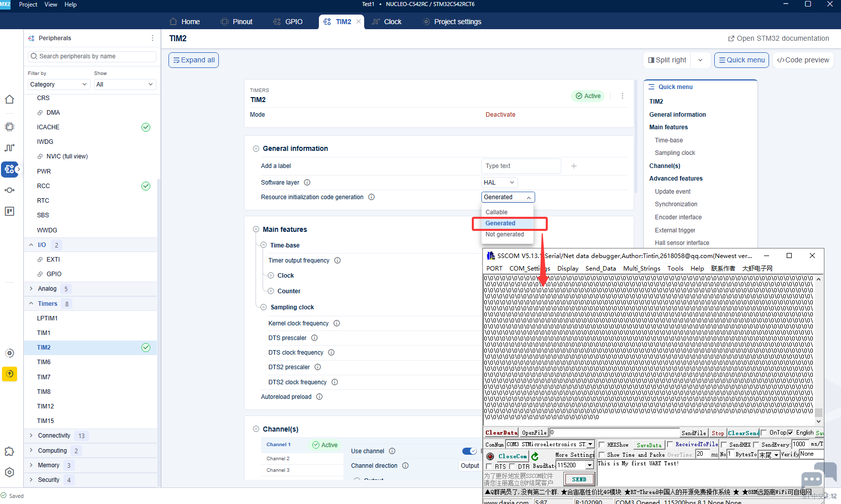The width and height of the screenshot is (841, 504).
Task: Toggle the Use channel switch
Action: pos(469,451)
